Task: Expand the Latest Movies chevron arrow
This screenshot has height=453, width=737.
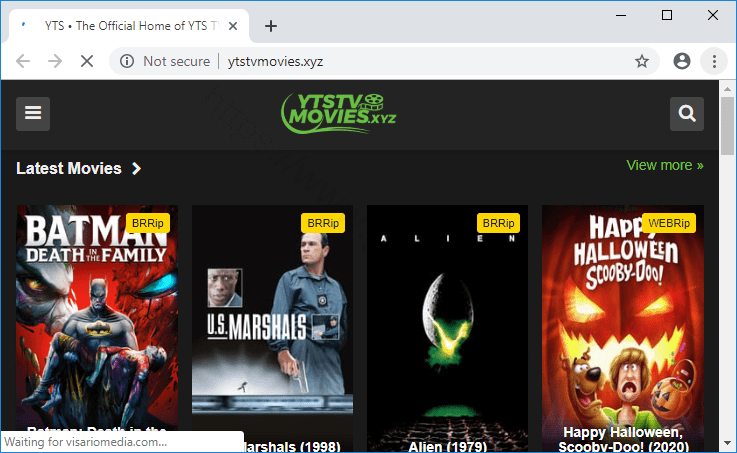Action: (136, 168)
